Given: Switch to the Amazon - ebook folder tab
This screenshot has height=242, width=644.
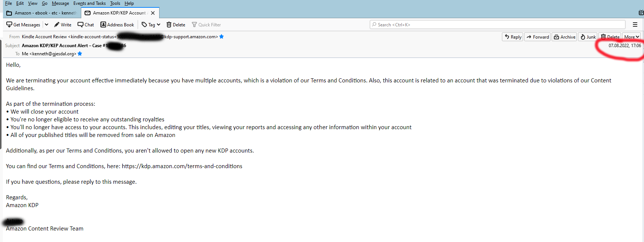Looking at the screenshot, I should [x=42, y=13].
